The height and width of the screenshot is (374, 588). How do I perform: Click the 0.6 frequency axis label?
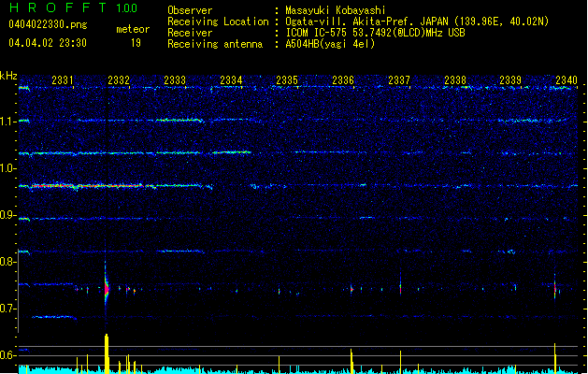pyautogui.click(x=7, y=355)
